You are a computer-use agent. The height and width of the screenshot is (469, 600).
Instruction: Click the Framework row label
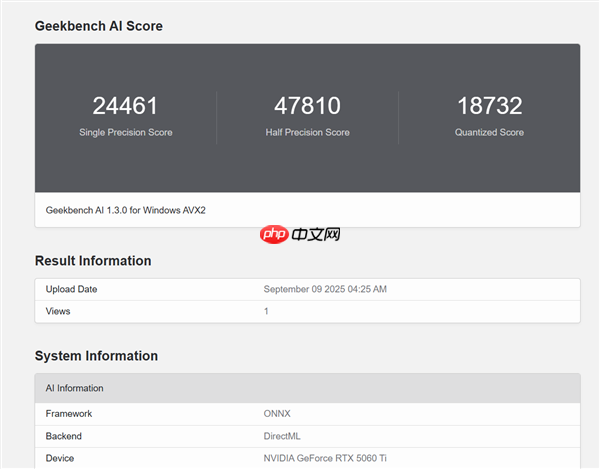click(x=69, y=414)
